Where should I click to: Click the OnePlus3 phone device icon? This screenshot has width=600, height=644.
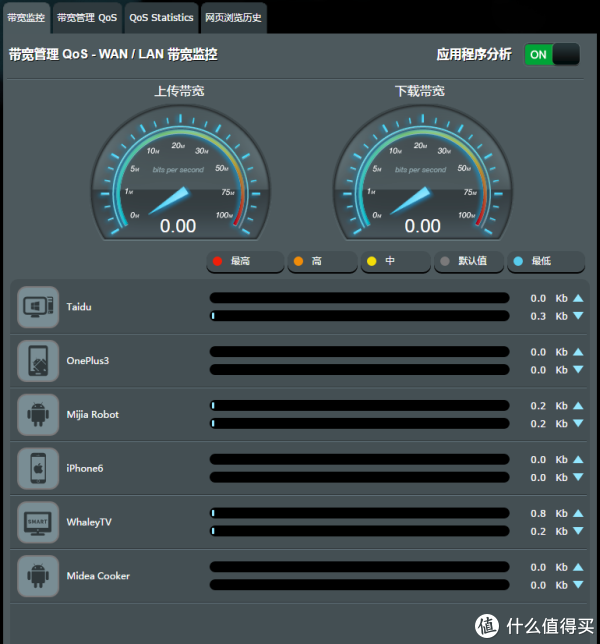pos(38,361)
